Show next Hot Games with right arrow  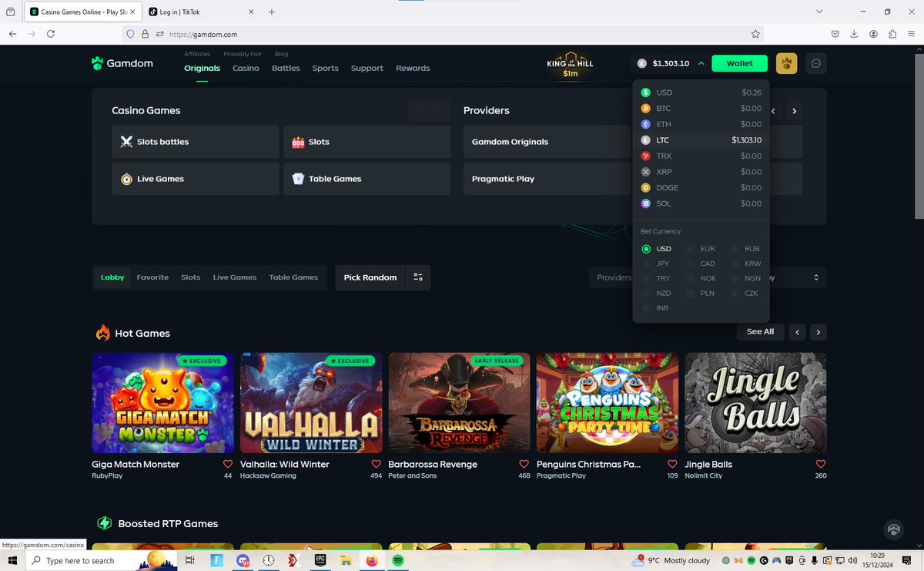click(818, 332)
